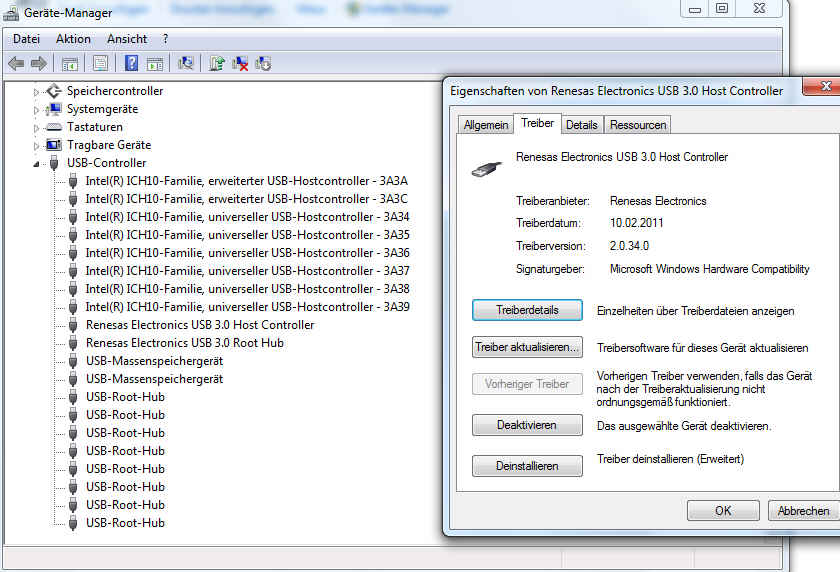Viewport: 840px width, 572px height.
Task: Click Scan for hardware changes icon
Action: (x=186, y=64)
